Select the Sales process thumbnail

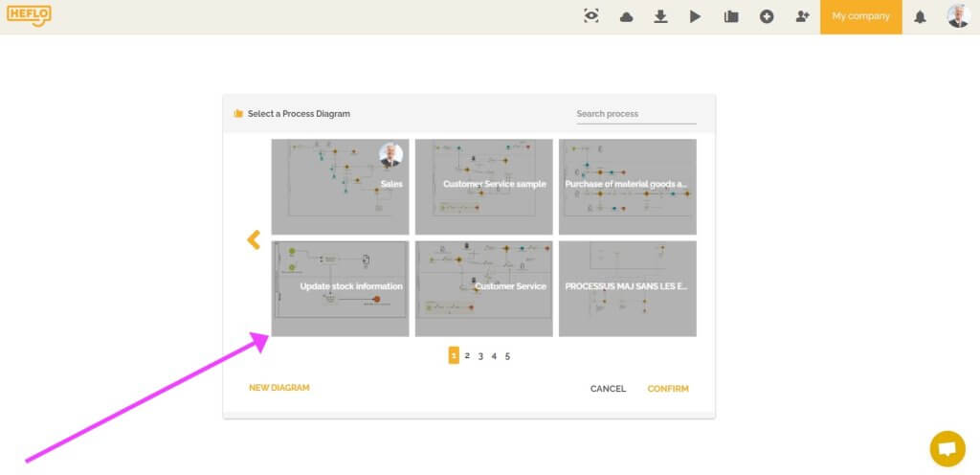340,187
